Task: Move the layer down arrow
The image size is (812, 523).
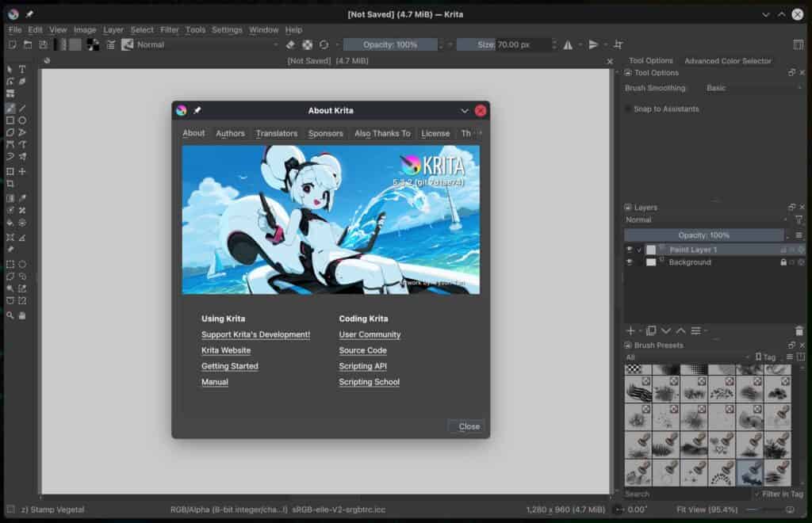Action: coord(666,330)
